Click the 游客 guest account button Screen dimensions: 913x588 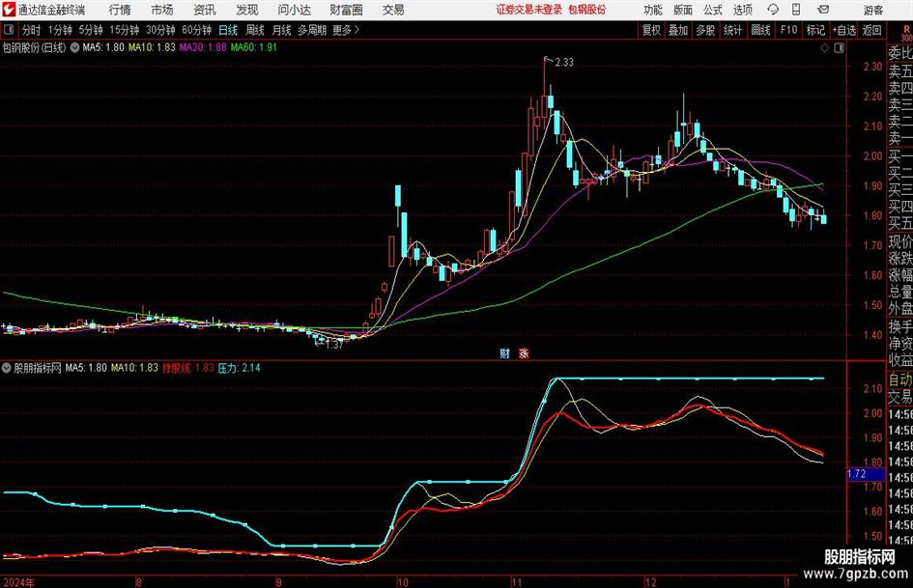pos(872,10)
